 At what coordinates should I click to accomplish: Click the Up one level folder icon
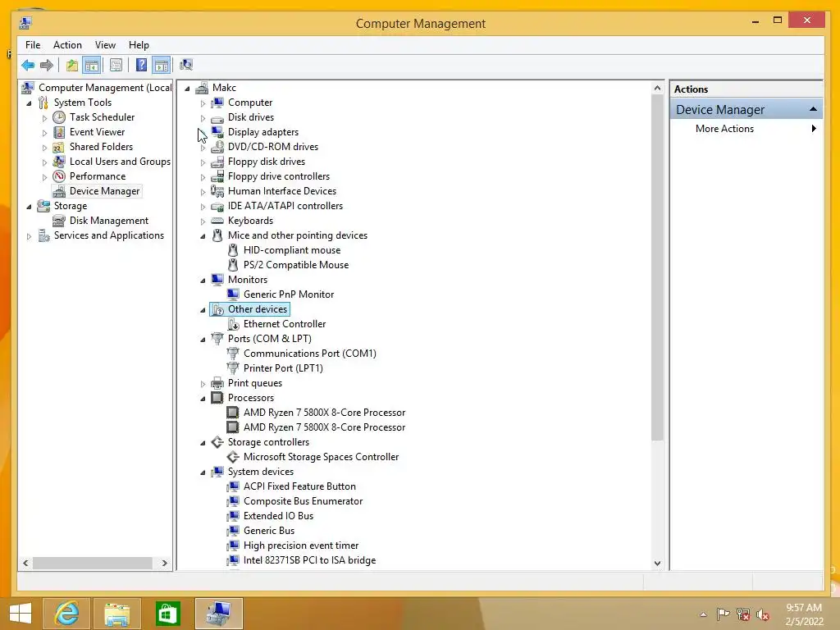coord(72,66)
